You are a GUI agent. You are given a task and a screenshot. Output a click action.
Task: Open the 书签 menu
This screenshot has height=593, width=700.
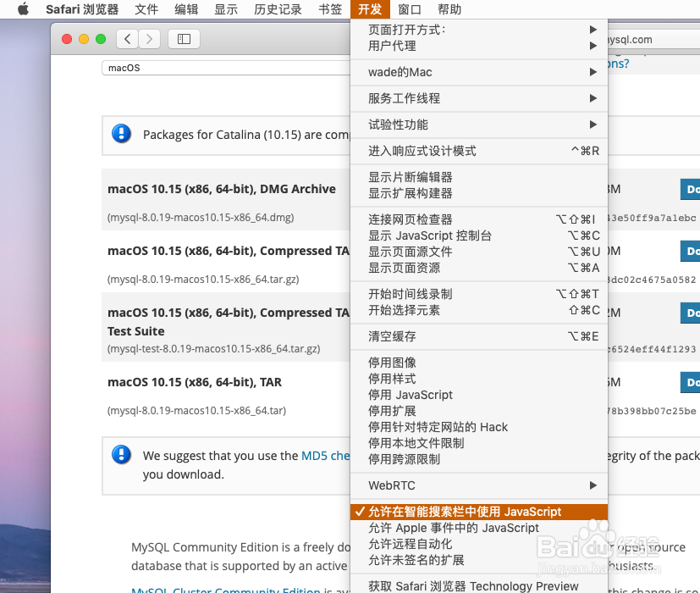pos(330,9)
